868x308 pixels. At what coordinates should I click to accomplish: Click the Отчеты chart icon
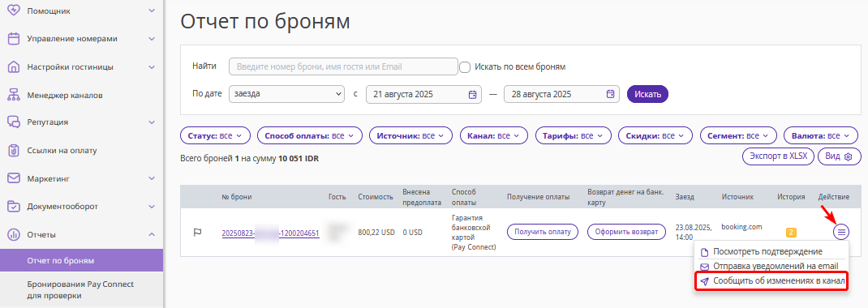[x=14, y=234]
